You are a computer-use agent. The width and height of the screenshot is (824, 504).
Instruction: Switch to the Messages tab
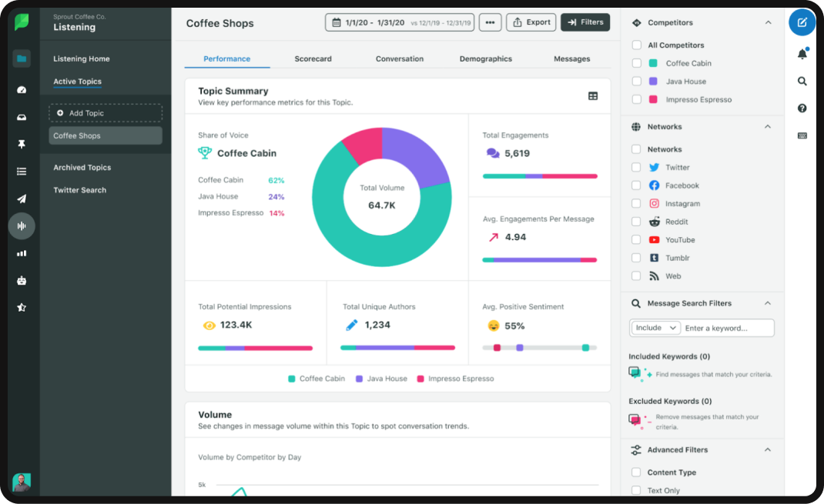571,58
